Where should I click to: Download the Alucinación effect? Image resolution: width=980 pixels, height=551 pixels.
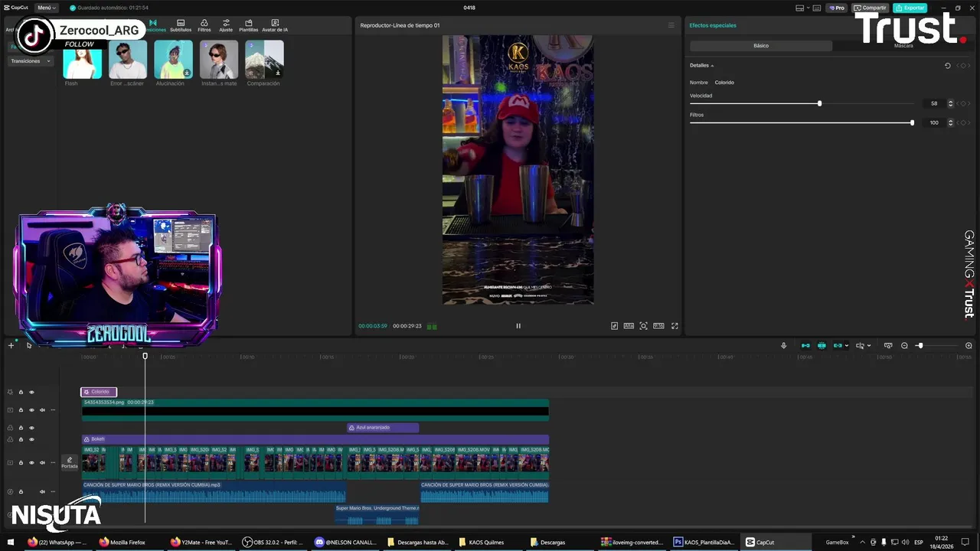[x=187, y=73]
